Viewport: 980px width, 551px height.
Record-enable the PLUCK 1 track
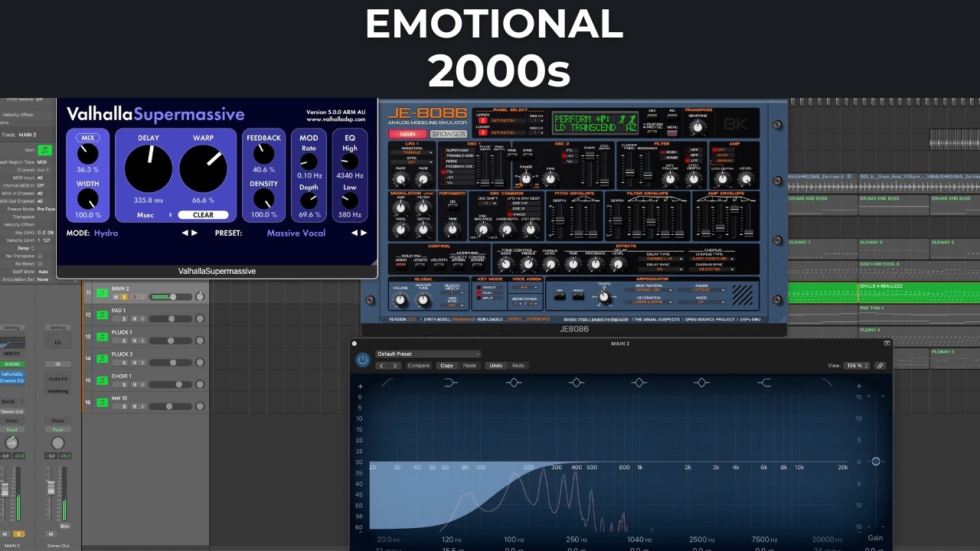[x=134, y=341]
